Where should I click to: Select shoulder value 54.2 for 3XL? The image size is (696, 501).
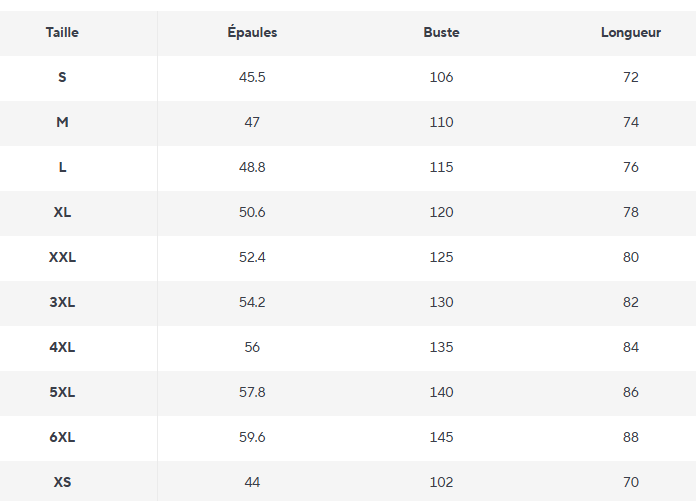coord(252,302)
